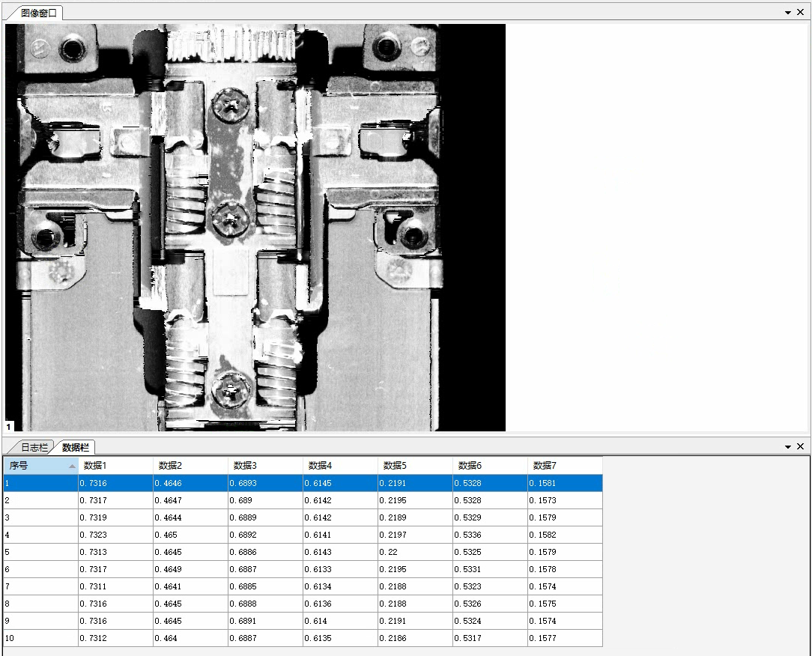Select cell 0.2195 in row 2
Image resolution: width=812 pixels, height=656 pixels.
tap(415, 500)
